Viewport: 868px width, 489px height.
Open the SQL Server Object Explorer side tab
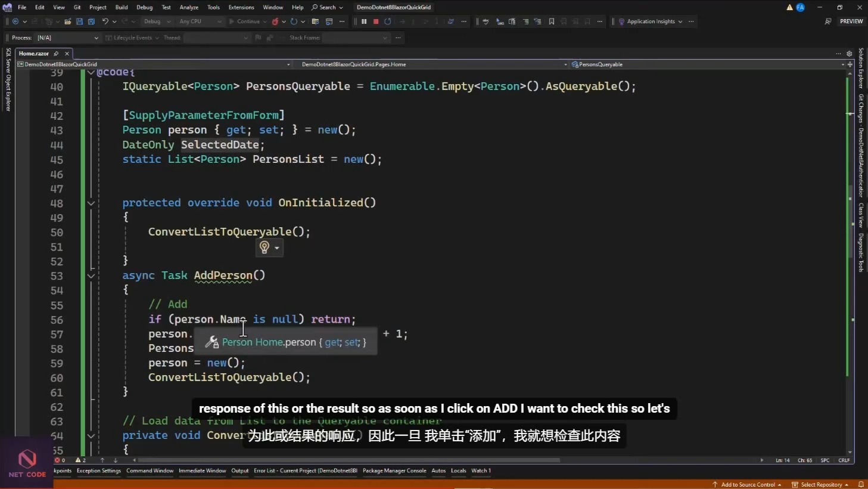8,79
